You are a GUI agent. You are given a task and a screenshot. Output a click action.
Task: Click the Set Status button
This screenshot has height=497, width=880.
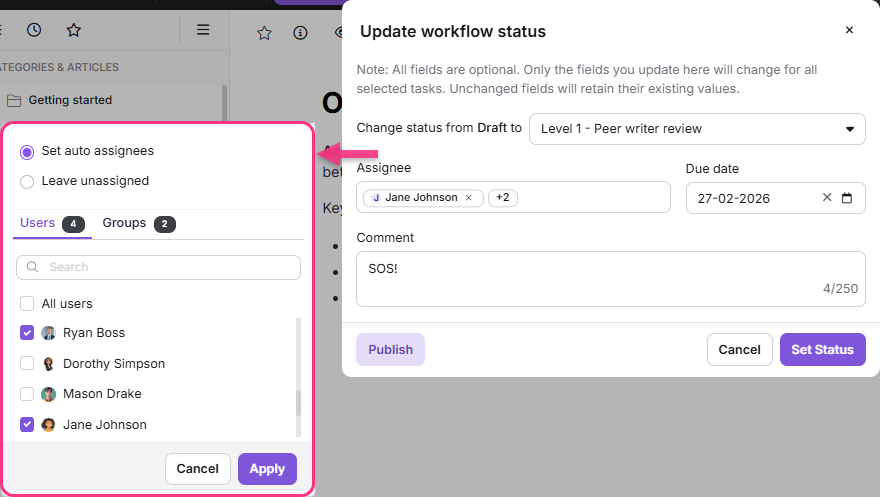coord(823,349)
